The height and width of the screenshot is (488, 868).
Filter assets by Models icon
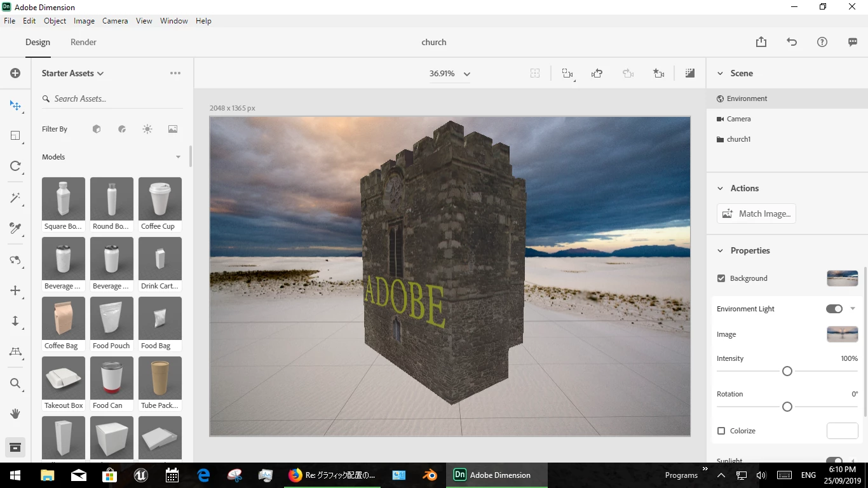(97, 129)
